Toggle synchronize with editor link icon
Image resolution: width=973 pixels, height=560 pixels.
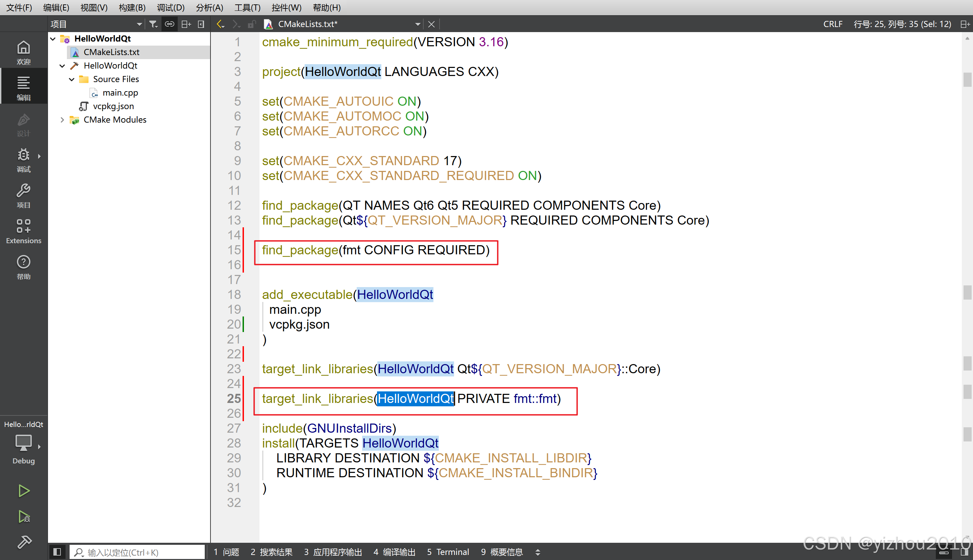tap(169, 24)
